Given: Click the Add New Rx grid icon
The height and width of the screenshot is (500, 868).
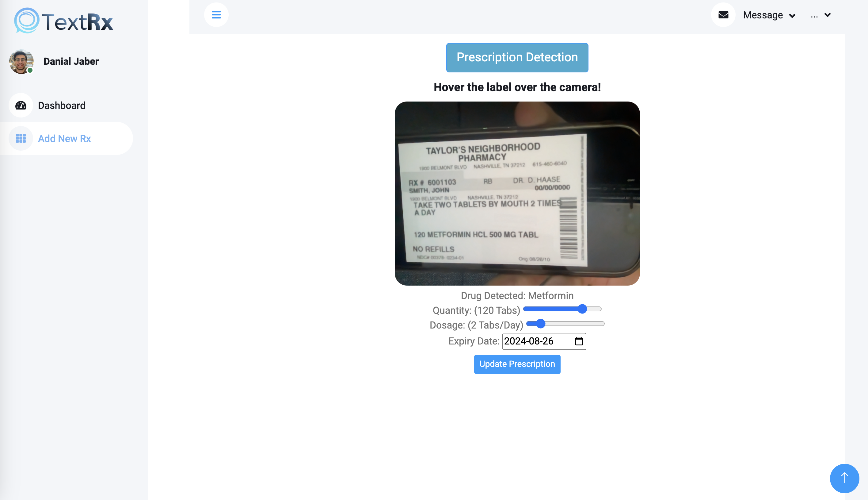Looking at the screenshot, I should [x=21, y=138].
